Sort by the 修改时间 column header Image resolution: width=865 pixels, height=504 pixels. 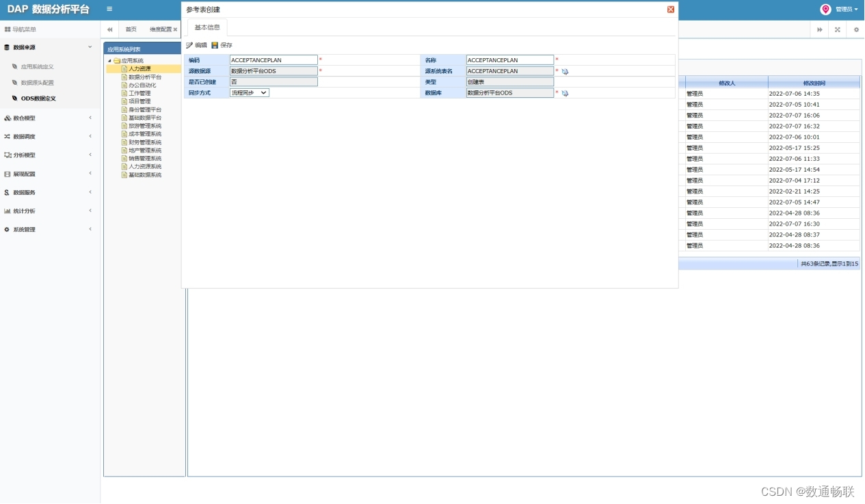pyautogui.click(x=814, y=83)
